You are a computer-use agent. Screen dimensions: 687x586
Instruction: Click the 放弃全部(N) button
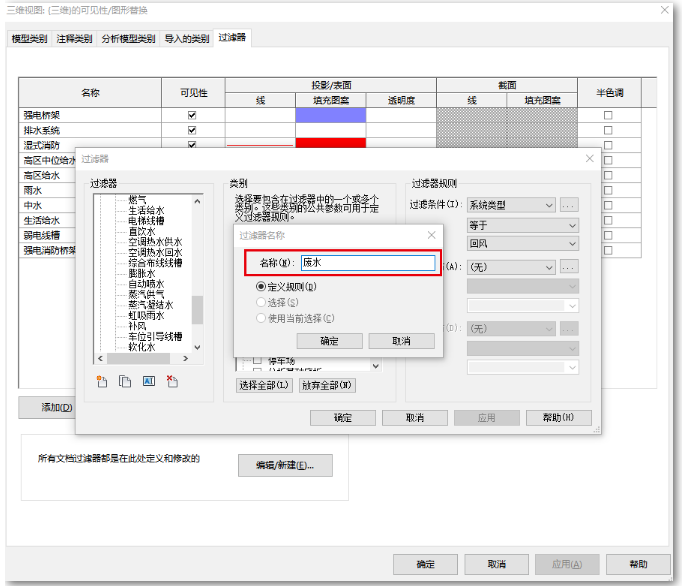(327, 385)
